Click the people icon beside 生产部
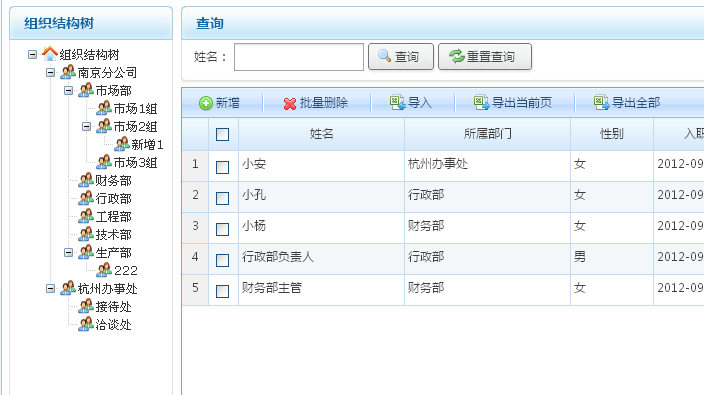 click(x=86, y=252)
